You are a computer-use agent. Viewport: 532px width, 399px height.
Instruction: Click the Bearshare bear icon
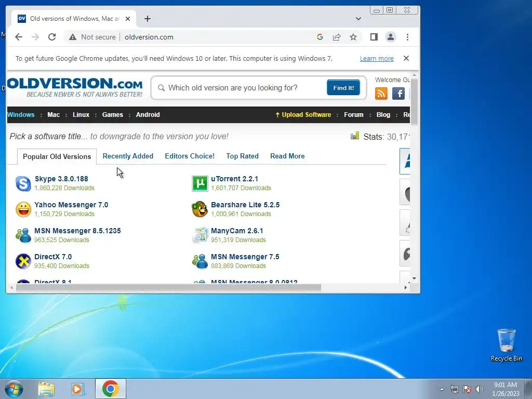click(200, 209)
